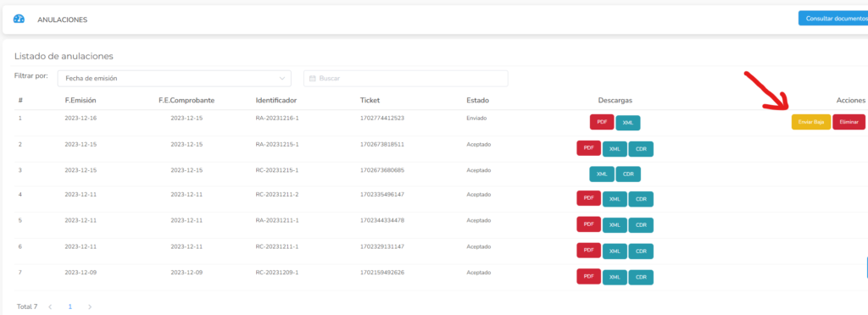This screenshot has width=868, height=315.
Task: Download XML for RA-20231211-1
Action: [x=615, y=225]
